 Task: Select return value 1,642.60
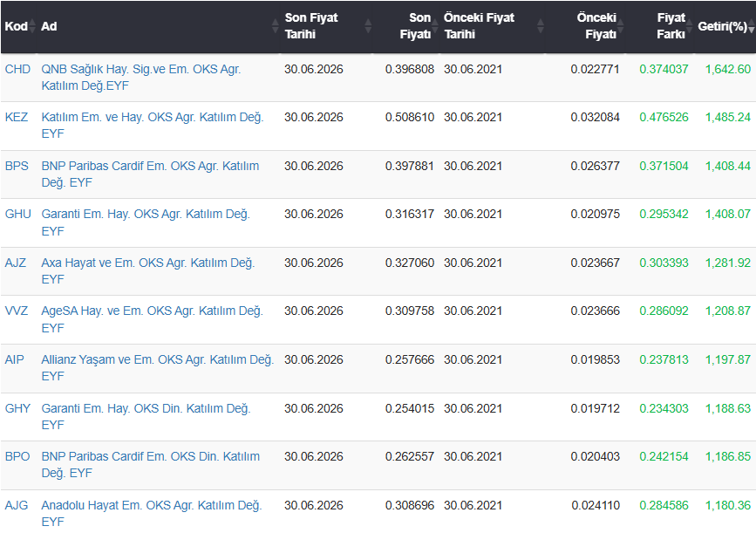[x=728, y=69]
